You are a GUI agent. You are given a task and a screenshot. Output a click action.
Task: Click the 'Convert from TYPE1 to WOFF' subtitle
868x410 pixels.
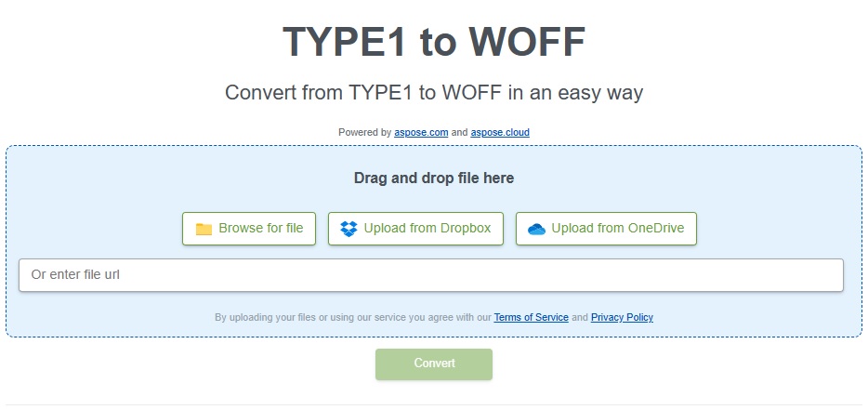[434, 93]
